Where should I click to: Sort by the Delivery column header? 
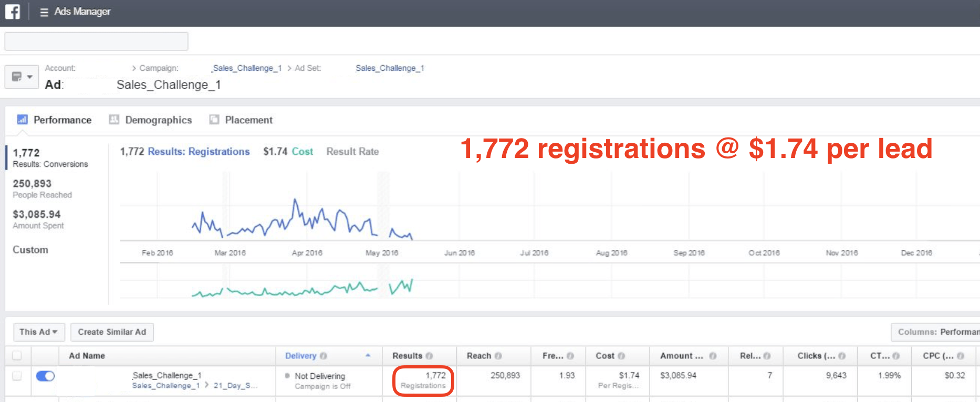(x=300, y=356)
